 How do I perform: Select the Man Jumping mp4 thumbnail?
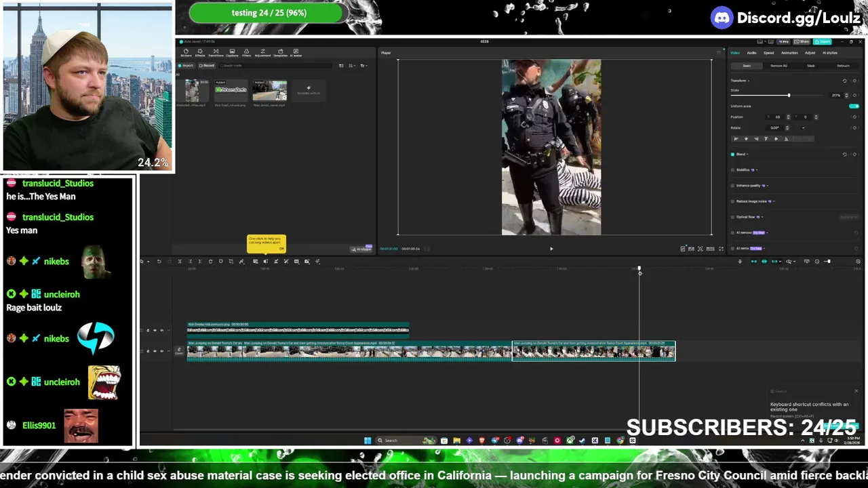(270, 91)
